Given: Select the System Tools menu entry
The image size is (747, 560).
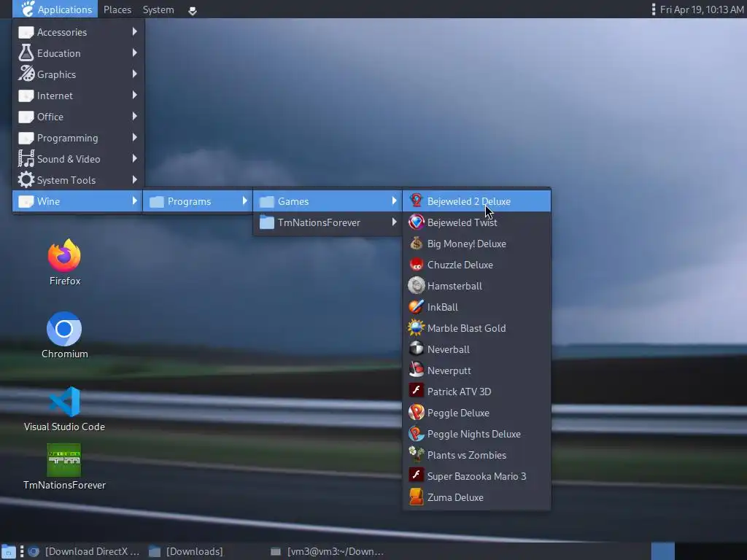Looking at the screenshot, I should pos(79,180).
